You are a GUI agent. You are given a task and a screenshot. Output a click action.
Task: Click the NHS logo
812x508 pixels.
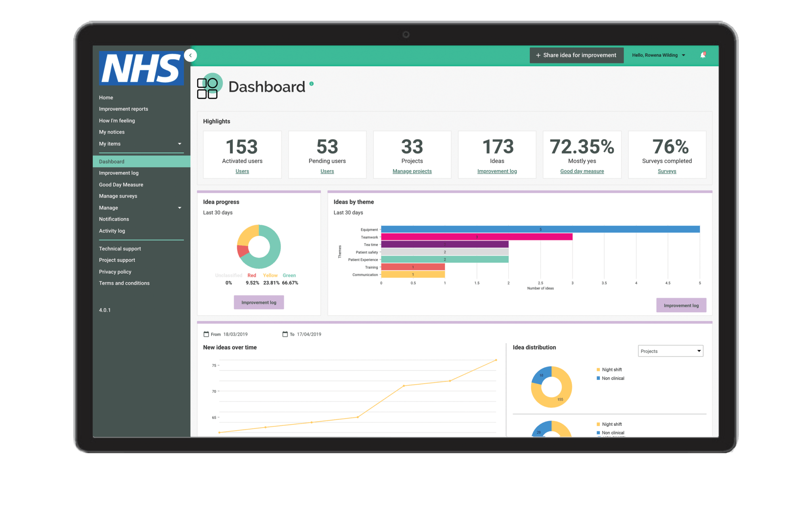pyautogui.click(x=141, y=68)
